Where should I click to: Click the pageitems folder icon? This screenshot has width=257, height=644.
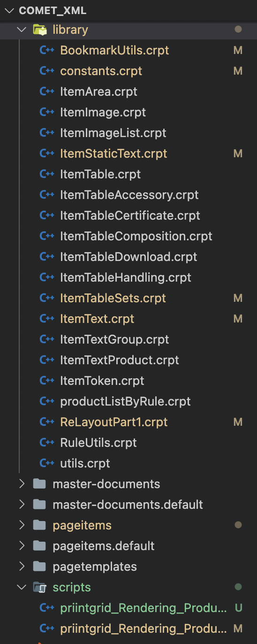coord(40,525)
